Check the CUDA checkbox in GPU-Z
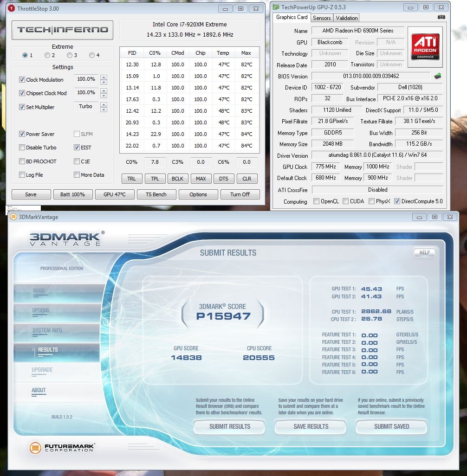Image resolution: width=467 pixels, height=476 pixels. click(345, 201)
